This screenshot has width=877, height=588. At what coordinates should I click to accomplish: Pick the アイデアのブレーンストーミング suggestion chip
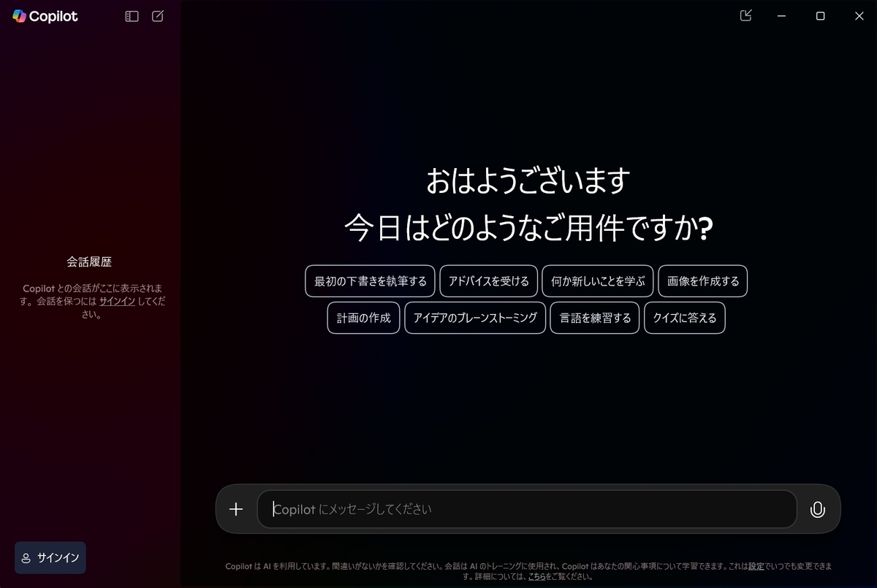pos(475,318)
